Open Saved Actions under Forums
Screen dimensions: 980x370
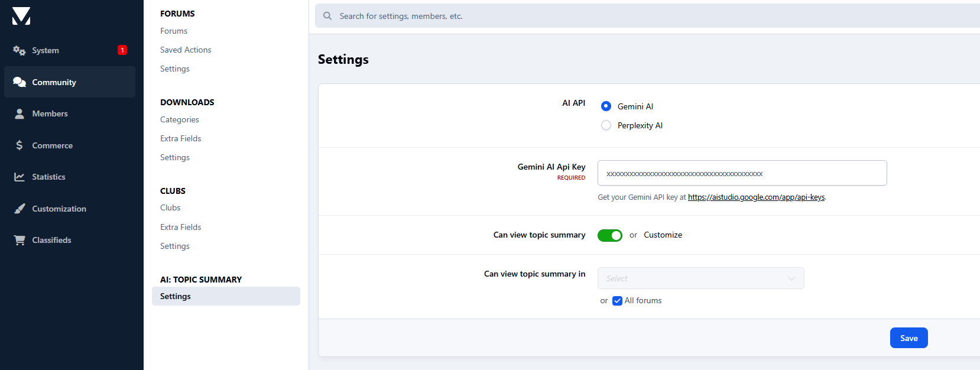pos(186,50)
